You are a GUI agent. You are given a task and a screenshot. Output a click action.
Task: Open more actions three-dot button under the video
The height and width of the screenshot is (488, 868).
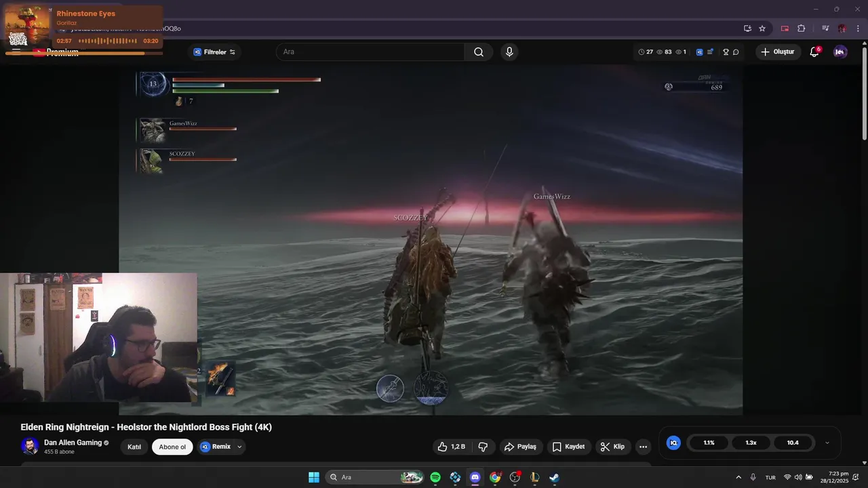(643, 447)
